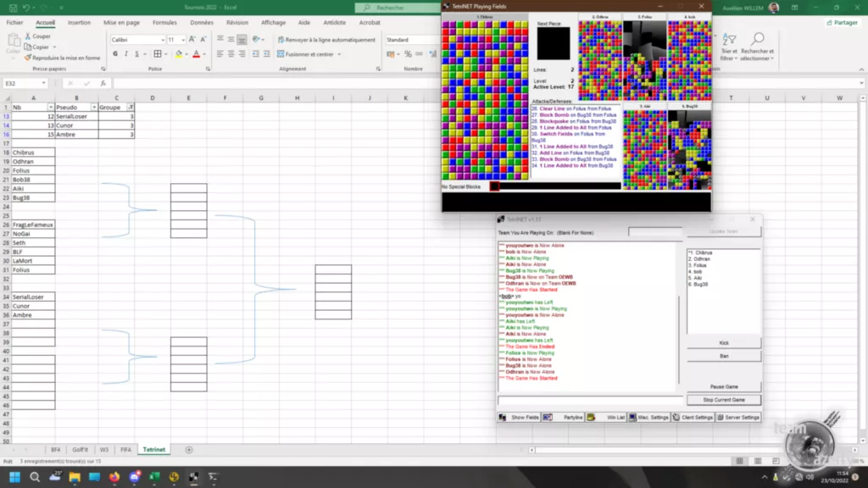Image resolution: width=868 pixels, height=488 pixels.
Task: Increase font size with the larger A icon
Action: [x=192, y=40]
